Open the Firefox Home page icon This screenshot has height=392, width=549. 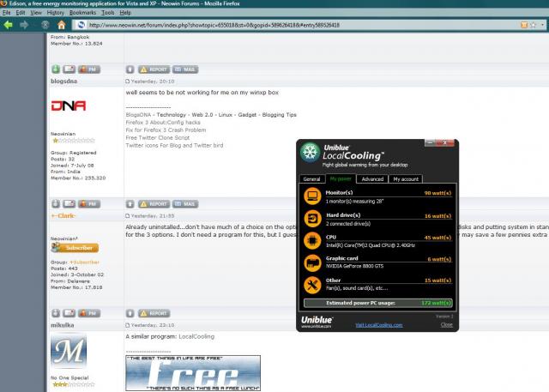point(62,25)
